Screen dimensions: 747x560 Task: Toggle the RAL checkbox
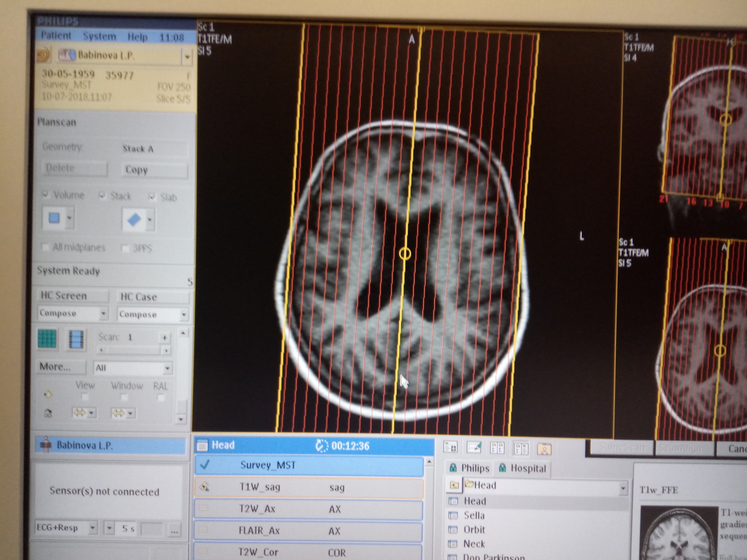click(x=160, y=398)
